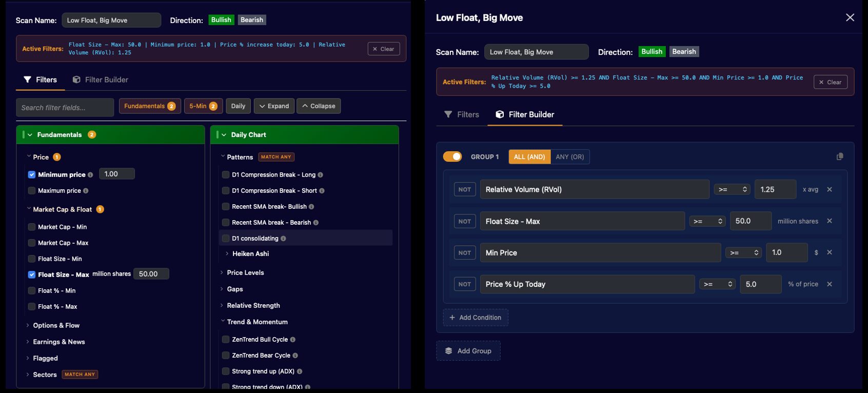Screen dimensions: 868x393
Task: Click Float Size - Max value 50.00 field
Action: [x=151, y=274]
